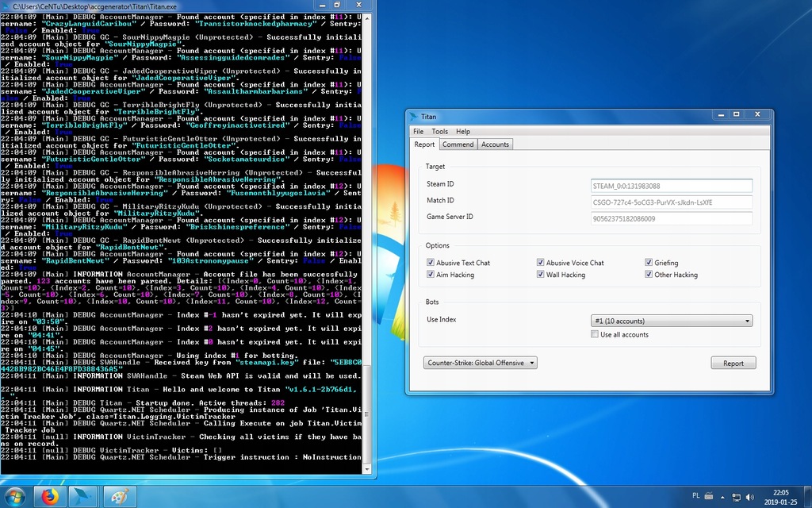Open Paint from the taskbar

(118, 496)
